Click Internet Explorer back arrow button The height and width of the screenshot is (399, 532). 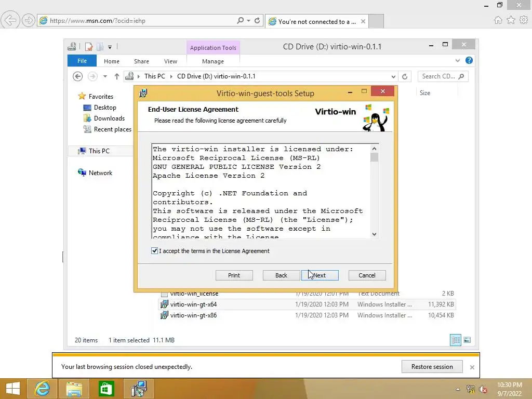9,20
